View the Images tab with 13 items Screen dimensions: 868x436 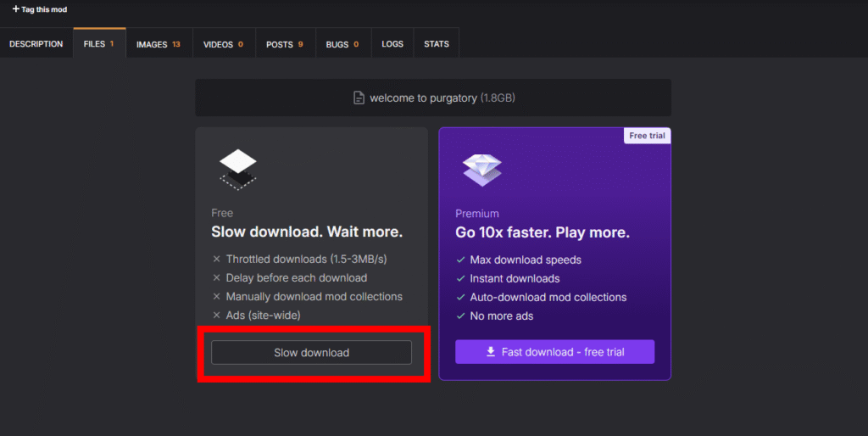click(x=158, y=44)
